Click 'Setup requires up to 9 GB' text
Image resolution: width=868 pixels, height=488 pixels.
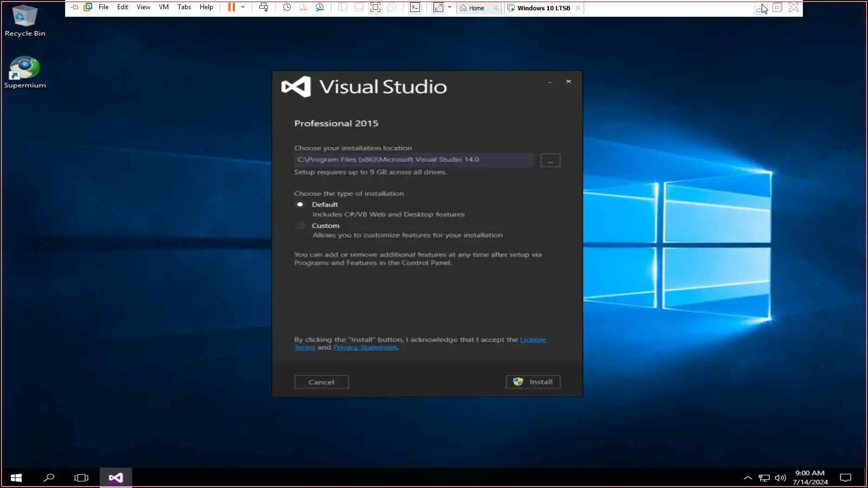pos(371,172)
